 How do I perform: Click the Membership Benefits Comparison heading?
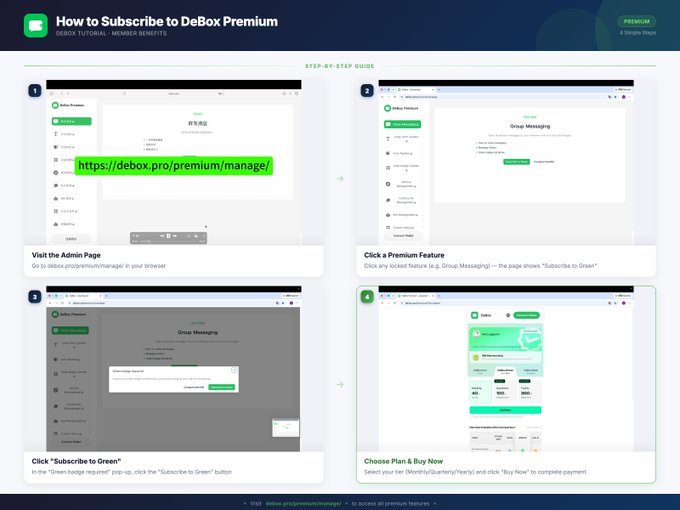tap(492, 427)
